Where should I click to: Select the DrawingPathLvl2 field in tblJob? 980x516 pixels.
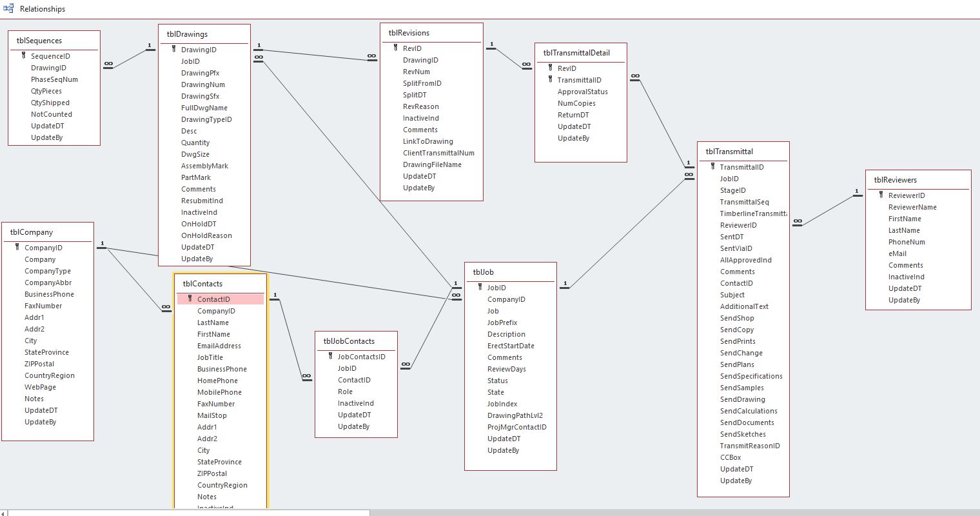[x=515, y=415]
